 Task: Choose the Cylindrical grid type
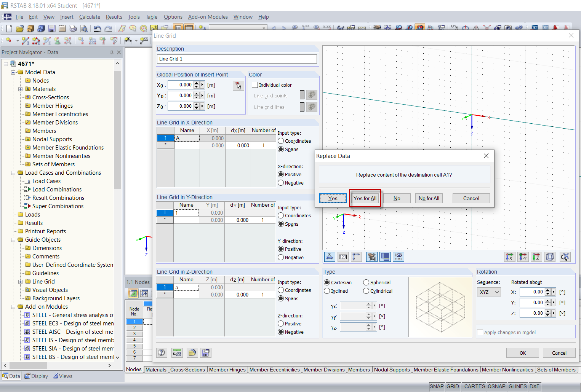tap(366, 291)
